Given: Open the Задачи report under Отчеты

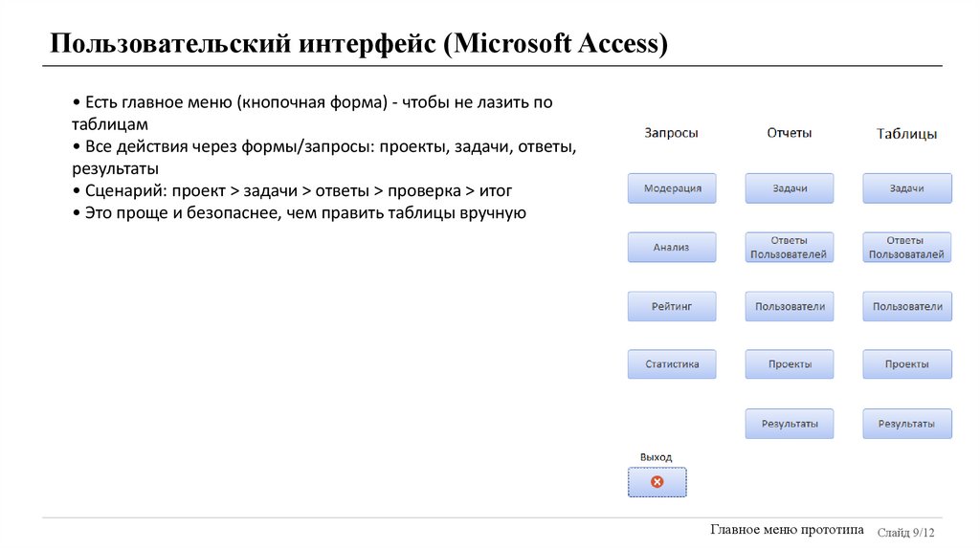Looking at the screenshot, I should 790,188.
